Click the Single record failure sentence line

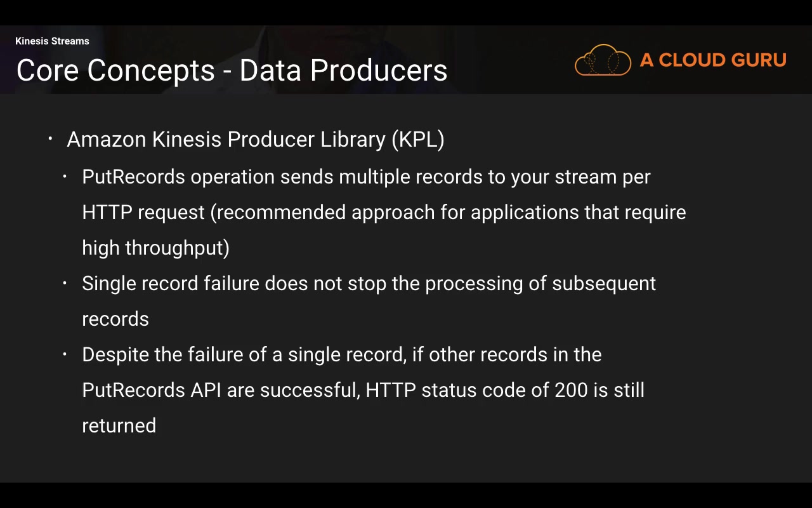coord(369,283)
